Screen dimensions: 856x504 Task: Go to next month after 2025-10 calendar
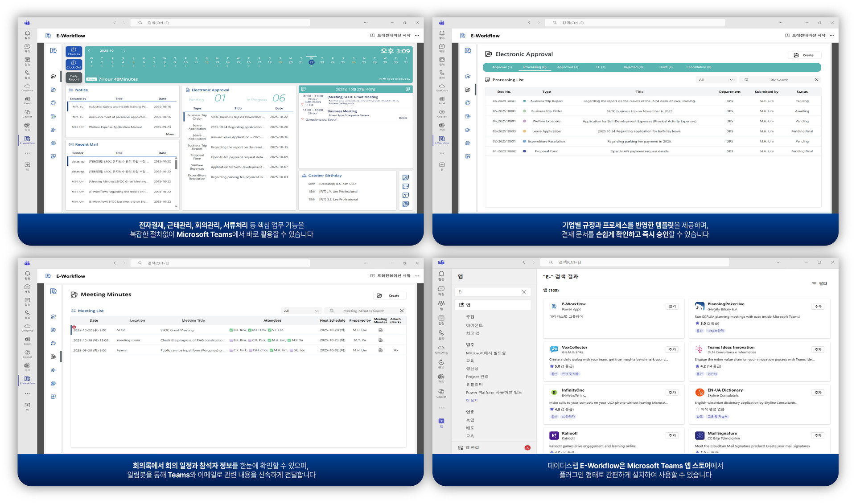tap(124, 51)
